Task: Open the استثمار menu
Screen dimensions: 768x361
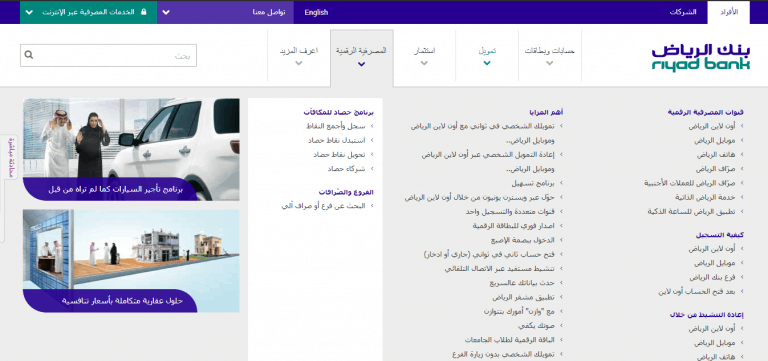Action: (425, 55)
